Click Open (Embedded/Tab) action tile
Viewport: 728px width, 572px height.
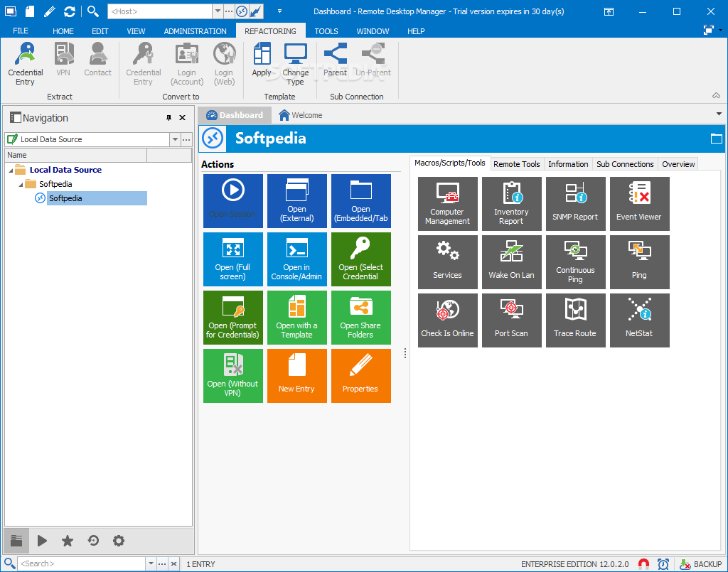(x=361, y=201)
